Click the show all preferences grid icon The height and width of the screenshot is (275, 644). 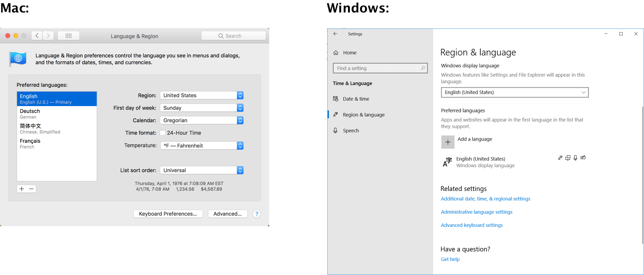tap(69, 36)
